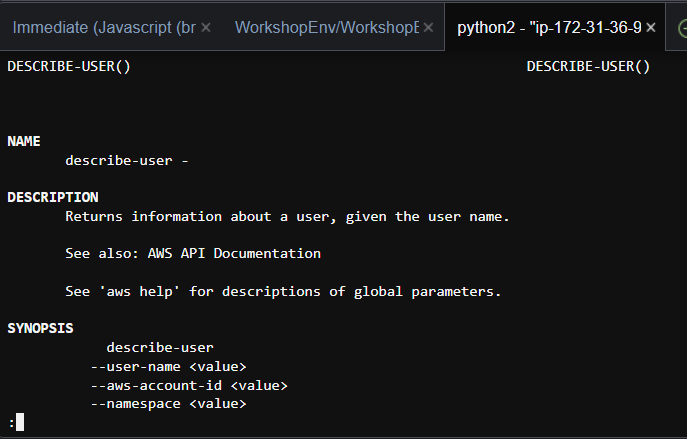Click 'See also: AWS API Documentation' text

[x=193, y=253]
